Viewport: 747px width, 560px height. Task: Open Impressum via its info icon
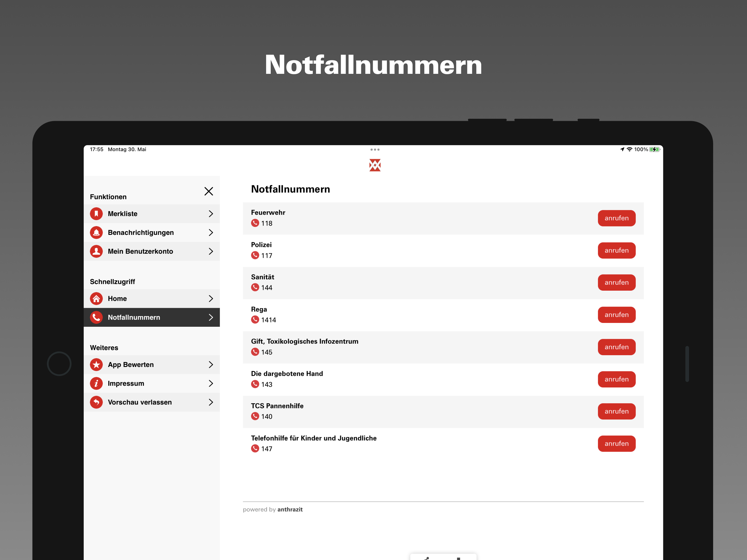coord(96,383)
